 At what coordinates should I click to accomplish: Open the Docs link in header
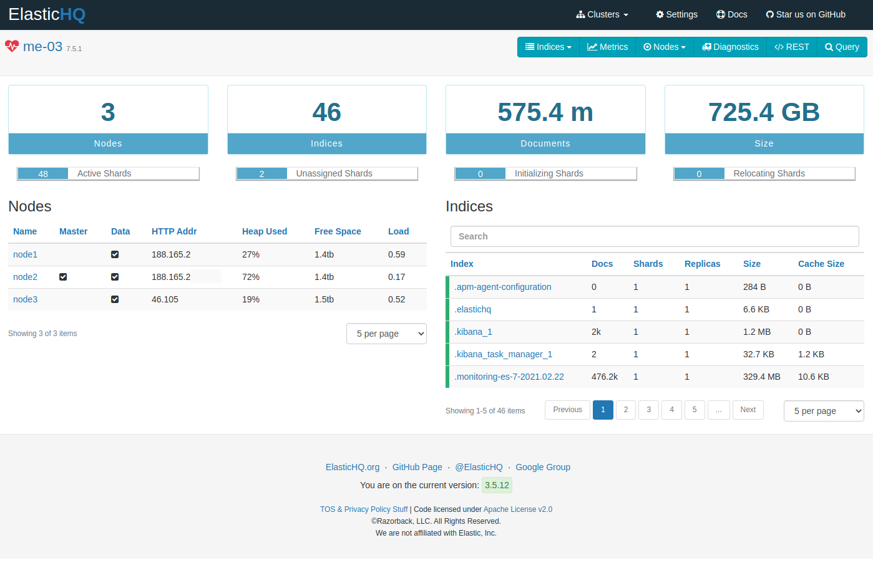tap(731, 14)
